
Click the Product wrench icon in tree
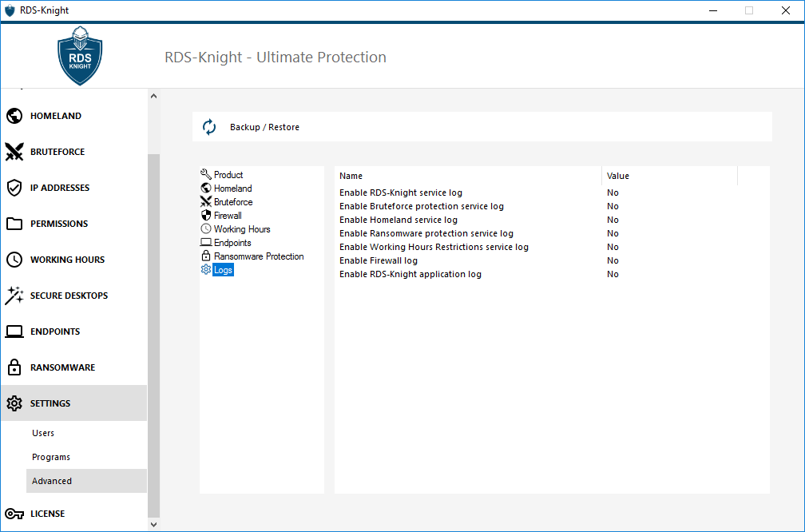(206, 175)
